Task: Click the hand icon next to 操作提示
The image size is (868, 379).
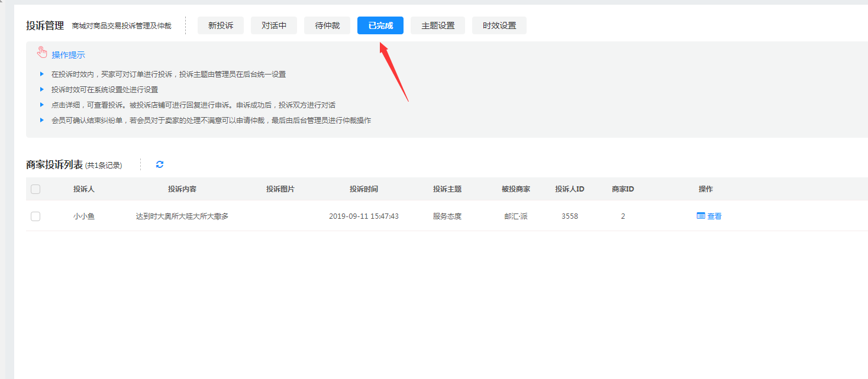Action: click(41, 53)
